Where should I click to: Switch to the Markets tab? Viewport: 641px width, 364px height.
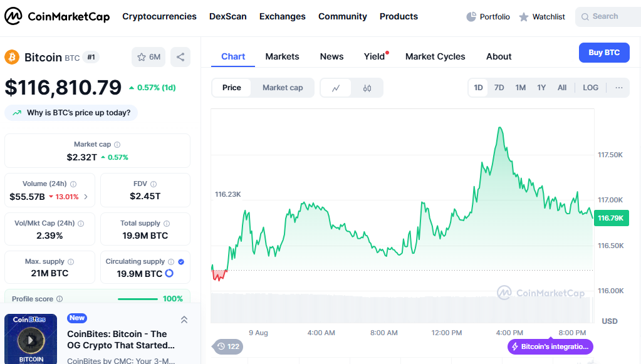(282, 57)
